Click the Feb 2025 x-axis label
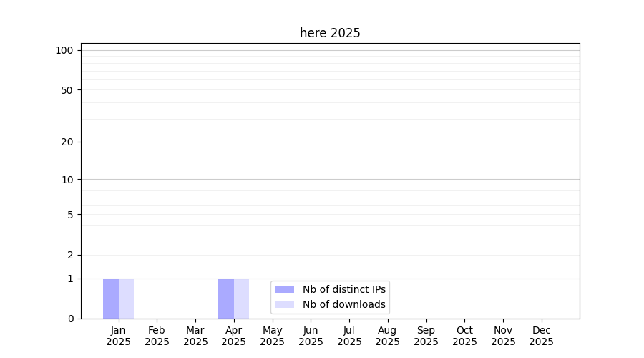Image resolution: width=644 pixels, height=358 pixels. pos(157,336)
